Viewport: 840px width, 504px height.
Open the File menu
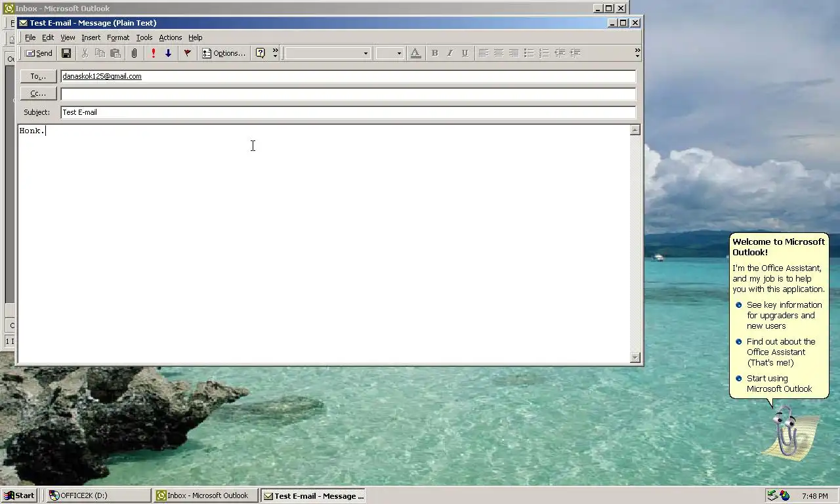point(30,37)
